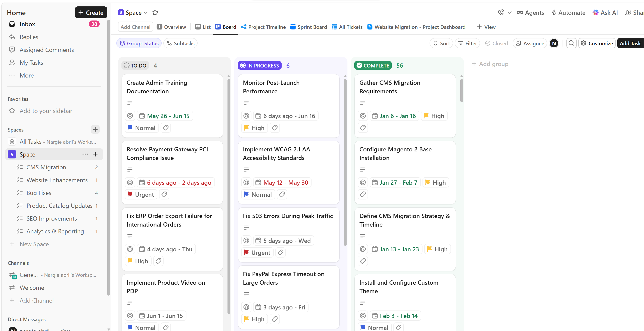Open the Group: Status dropdown
644x331 pixels.
point(139,43)
